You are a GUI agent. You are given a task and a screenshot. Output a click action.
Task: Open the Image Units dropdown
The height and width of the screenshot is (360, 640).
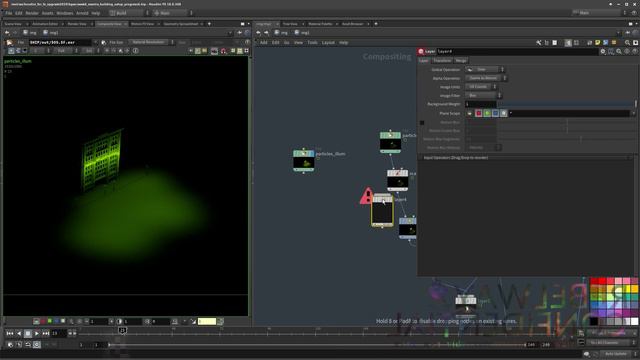[481, 87]
